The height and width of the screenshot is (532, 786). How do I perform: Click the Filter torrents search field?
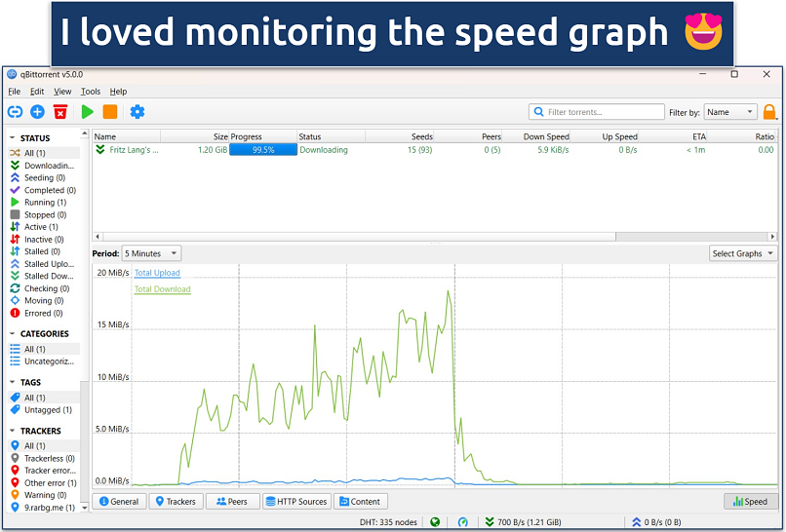(597, 112)
